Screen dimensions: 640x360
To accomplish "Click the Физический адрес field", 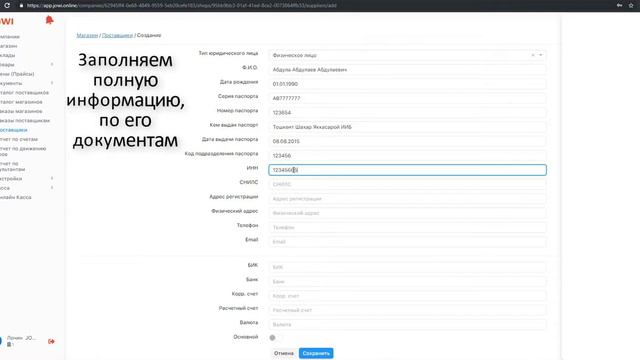I will (x=407, y=213).
